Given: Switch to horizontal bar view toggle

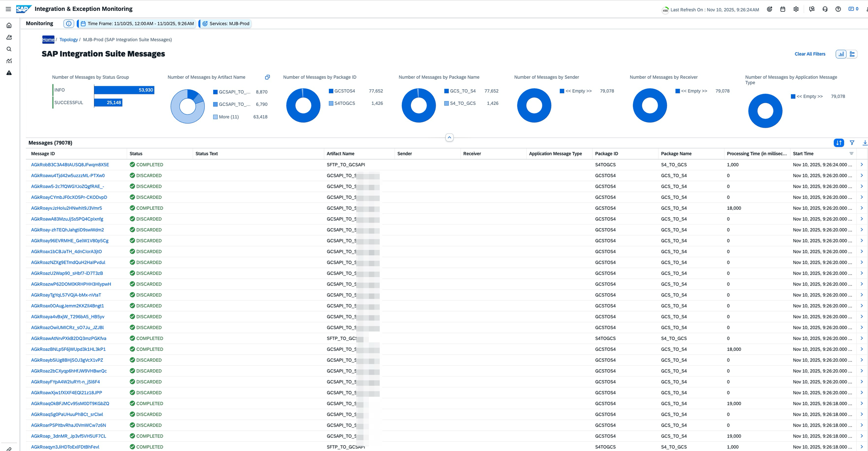Looking at the screenshot, I should pyautogui.click(x=852, y=54).
